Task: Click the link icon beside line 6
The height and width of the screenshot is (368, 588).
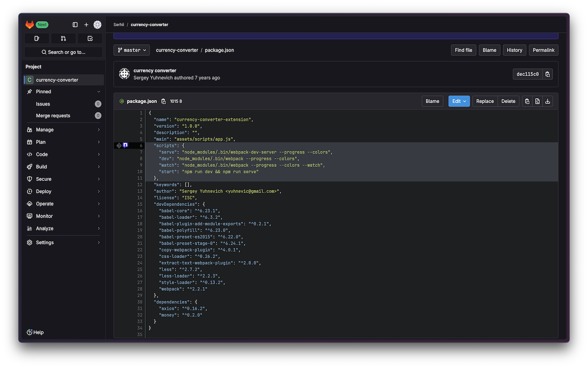Action: pyautogui.click(x=119, y=145)
